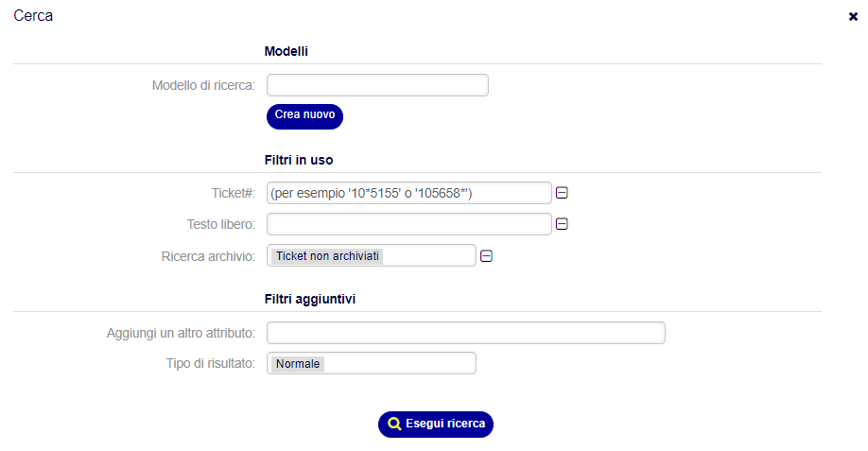The image size is (868, 451).
Task: Open the Ricerca archivio dropdown
Action: [x=371, y=255]
